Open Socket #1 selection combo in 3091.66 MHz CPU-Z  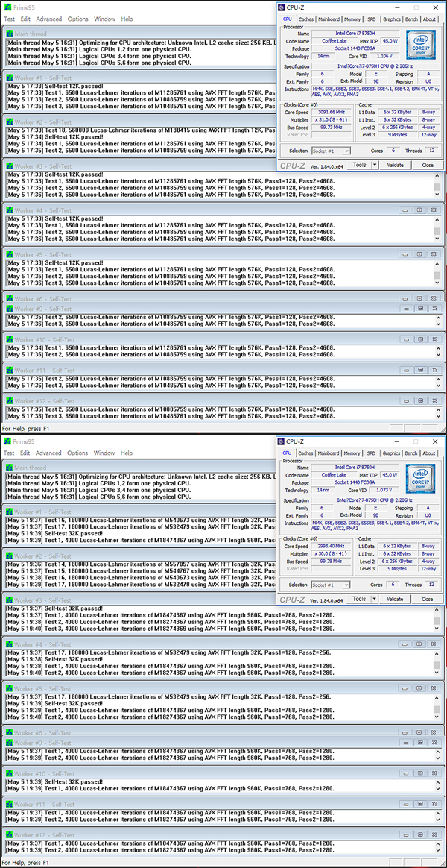pos(331,151)
